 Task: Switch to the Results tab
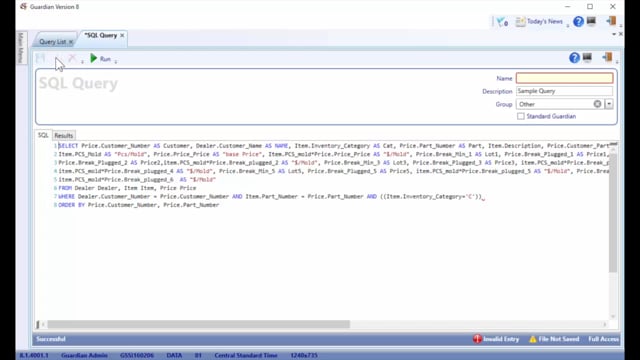(x=64, y=136)
